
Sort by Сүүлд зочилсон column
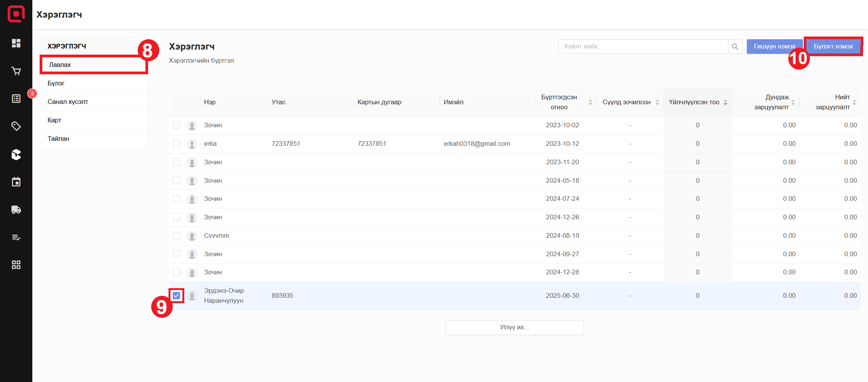657,102
